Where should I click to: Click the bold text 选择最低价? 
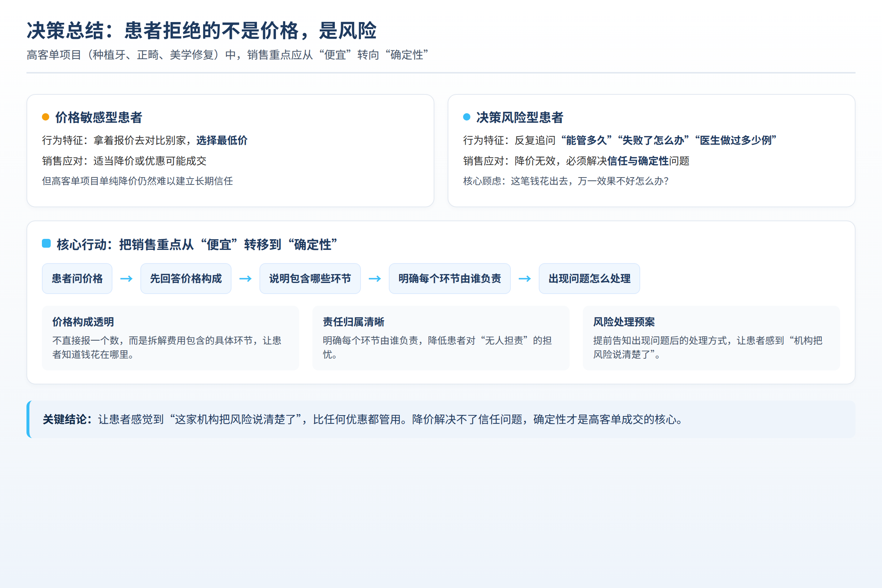(x=222, y=140)
